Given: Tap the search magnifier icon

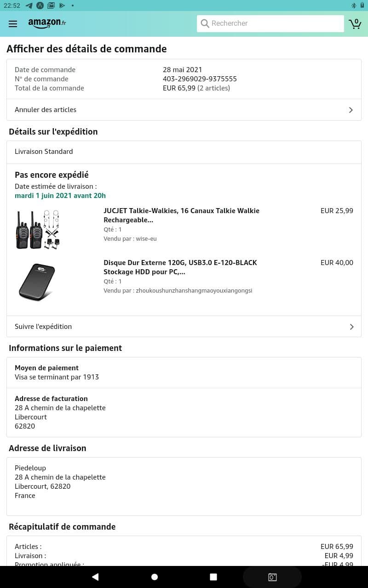Looking at the screenshot, I should coord(205,23).
